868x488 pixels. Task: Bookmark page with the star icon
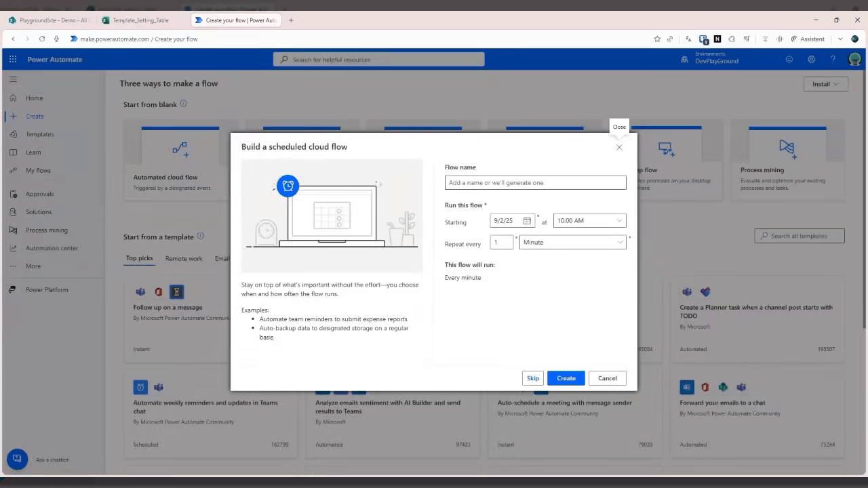(x=657, y=39)
